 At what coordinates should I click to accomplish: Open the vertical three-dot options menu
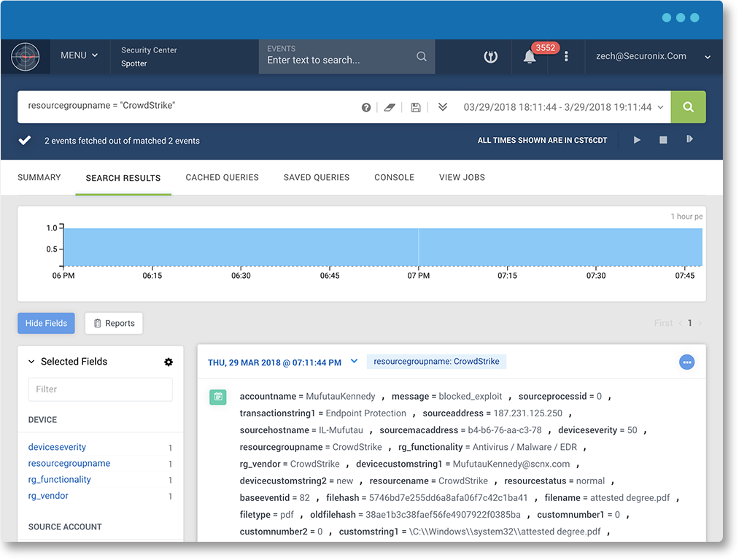(566, 56)
